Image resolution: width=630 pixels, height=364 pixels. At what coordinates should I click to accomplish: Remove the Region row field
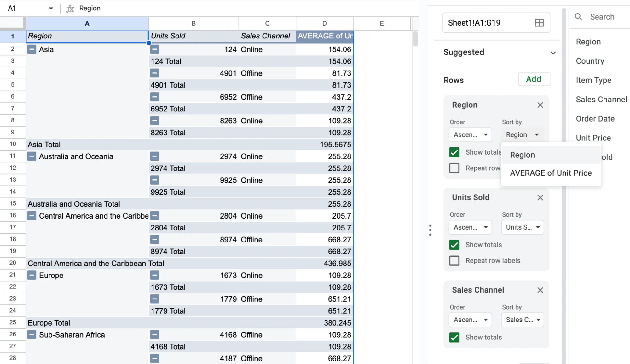540,105
